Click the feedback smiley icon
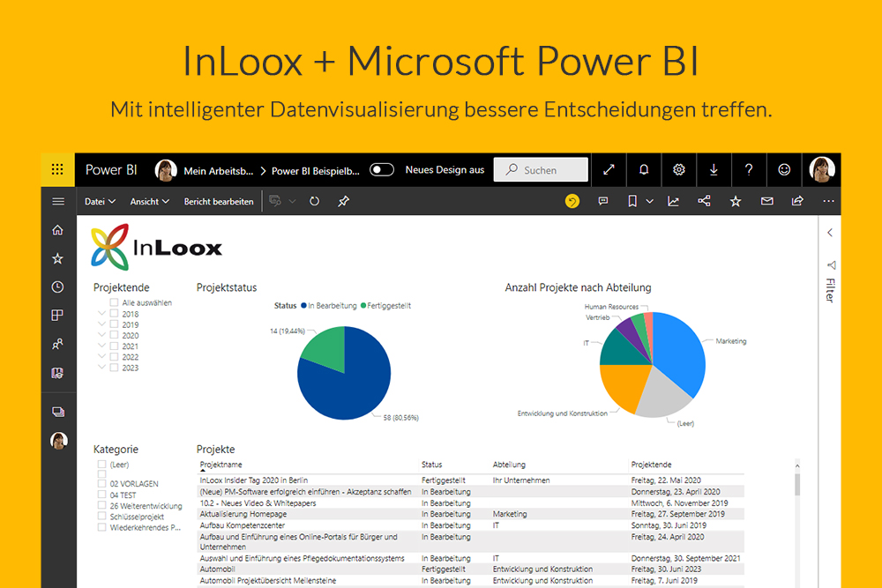 coord(784,169)
